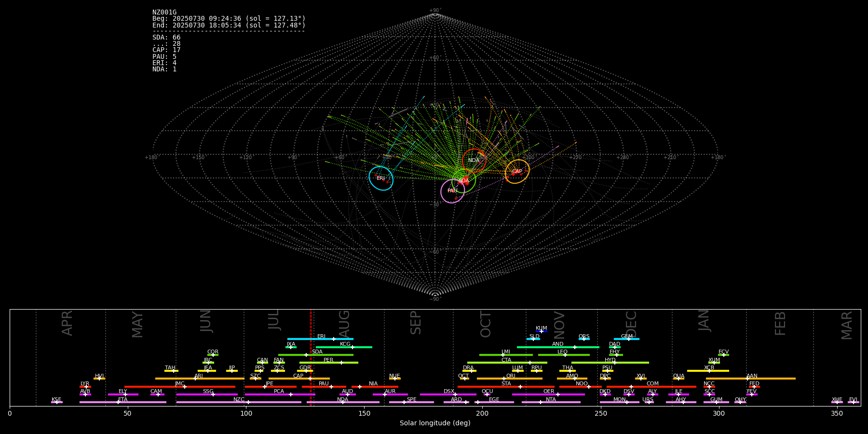
Task: Click the 350 tick label on solar longitude axis
Action: click(x=837, y=413)
